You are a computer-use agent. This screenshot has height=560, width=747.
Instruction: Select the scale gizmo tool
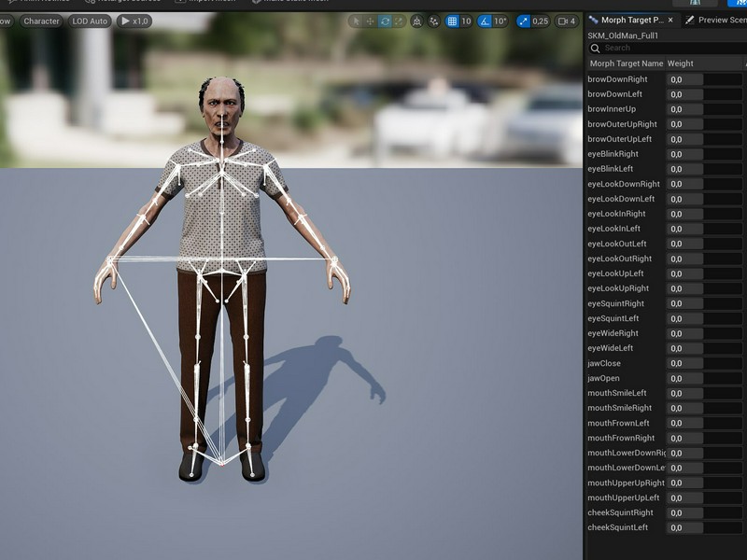click(x=399, y=21)
